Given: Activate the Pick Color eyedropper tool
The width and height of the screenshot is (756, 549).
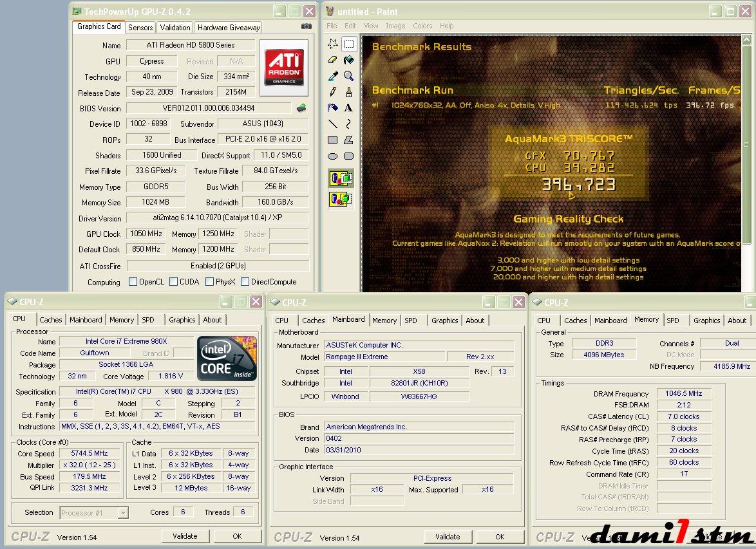Looking at the screenshot, I should [x=333, y=76].
